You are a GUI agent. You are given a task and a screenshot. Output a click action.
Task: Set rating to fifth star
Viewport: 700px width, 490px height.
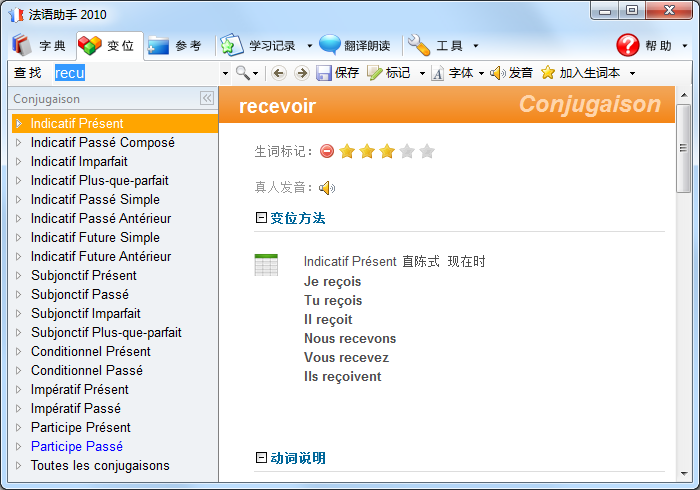pyautogui.click(x=427, y=152)
